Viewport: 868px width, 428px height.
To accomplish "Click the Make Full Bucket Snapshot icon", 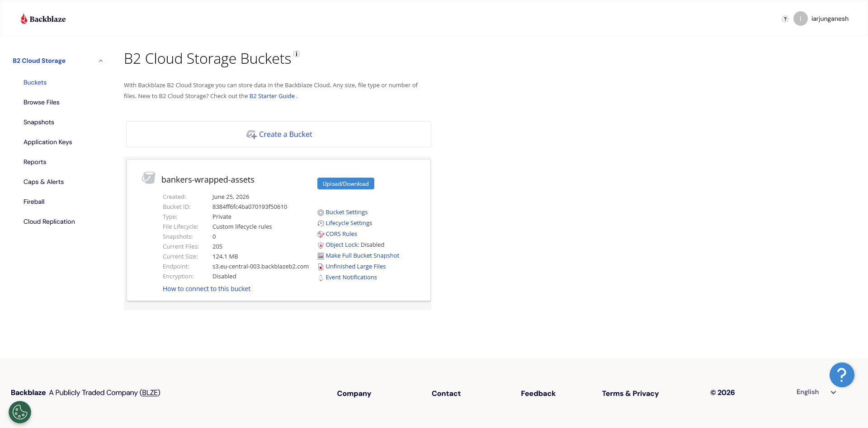I will pyautogui.click(x=321, y=256).
